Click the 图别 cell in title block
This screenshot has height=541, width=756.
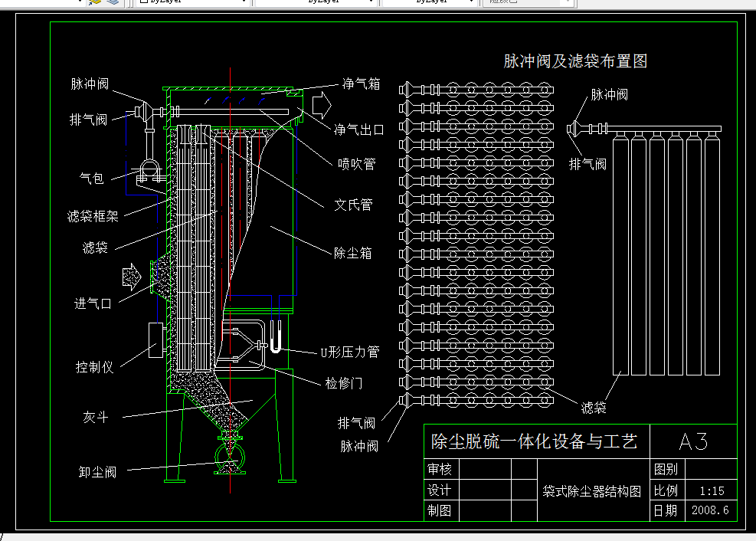(x=666, y=469)
